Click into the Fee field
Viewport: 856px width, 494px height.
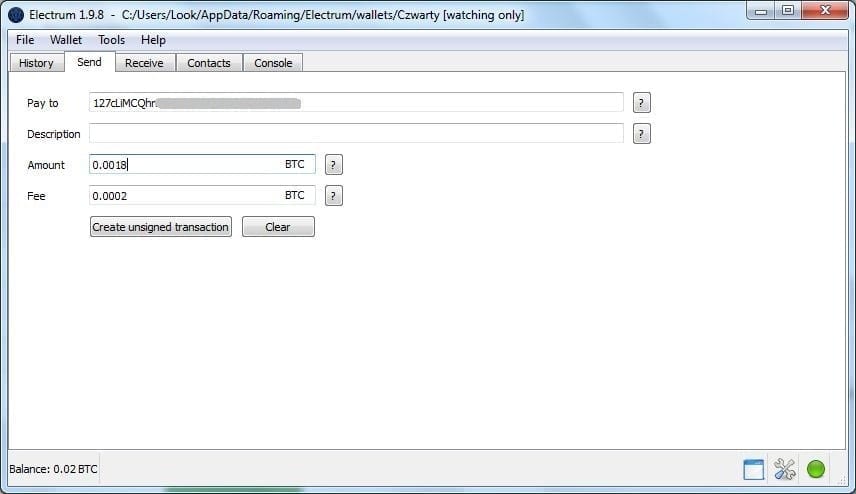202,195
